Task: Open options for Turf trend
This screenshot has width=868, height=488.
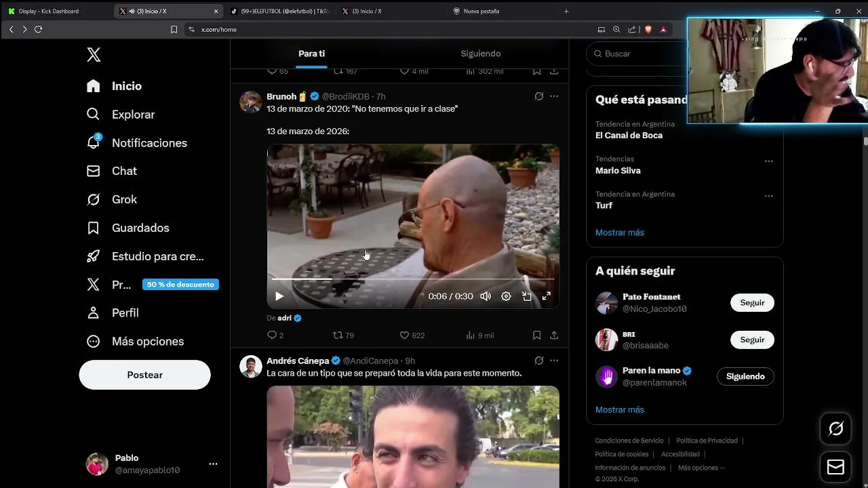Action: 768,196
